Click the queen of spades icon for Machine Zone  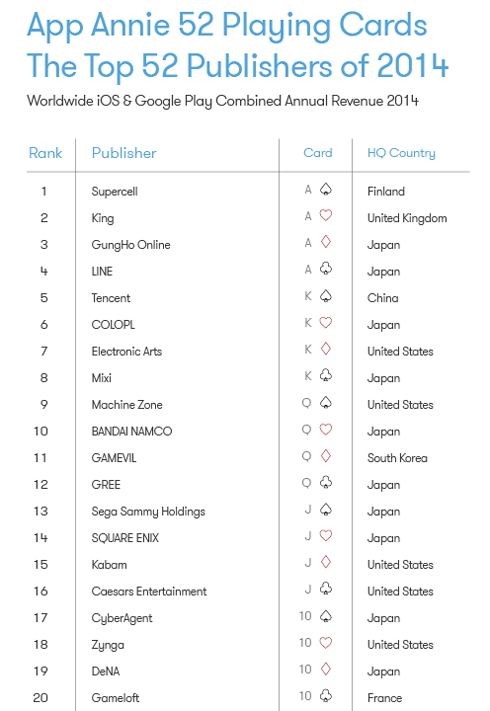[x=326, y=403]
